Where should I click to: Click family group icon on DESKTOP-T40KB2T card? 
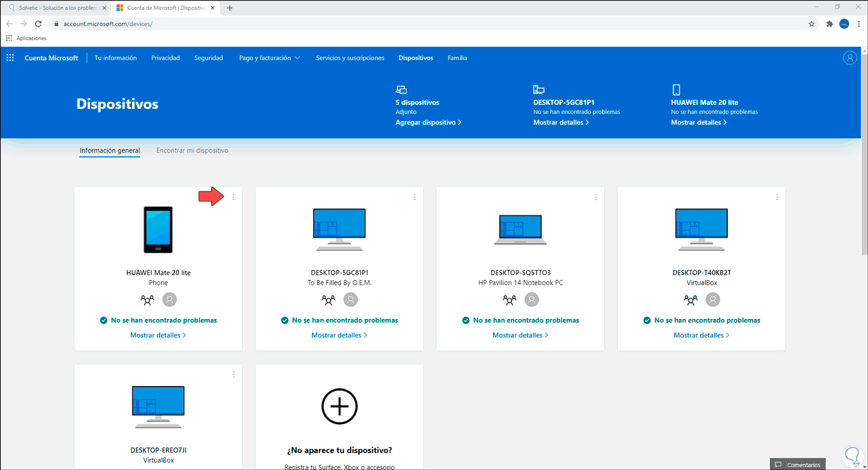pyautogui.click(x=691, y=300)
